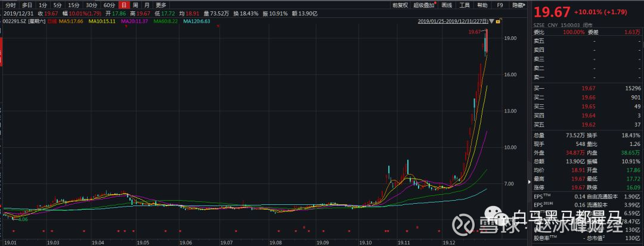Screen dimensions: 644x246
Task: Collapse side panel with the white arrow
Action: (x=529, y=182)
